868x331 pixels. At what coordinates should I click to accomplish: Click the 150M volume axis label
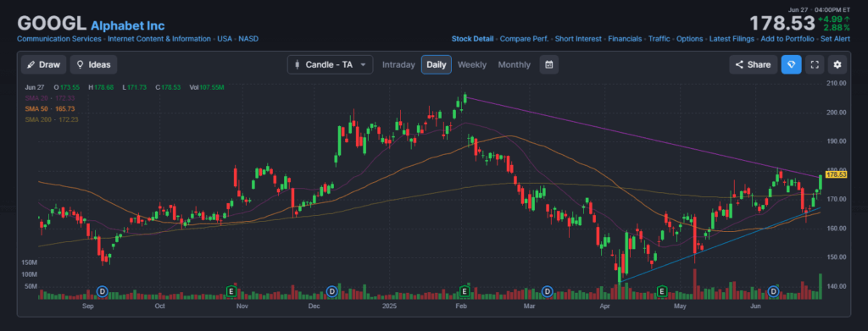point(29,262)
